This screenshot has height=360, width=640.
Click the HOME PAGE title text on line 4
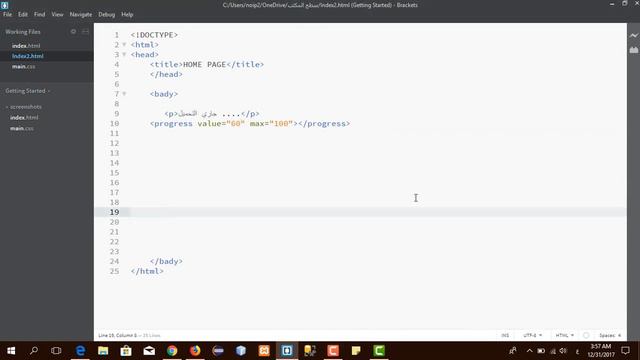[x=204, y=64]
